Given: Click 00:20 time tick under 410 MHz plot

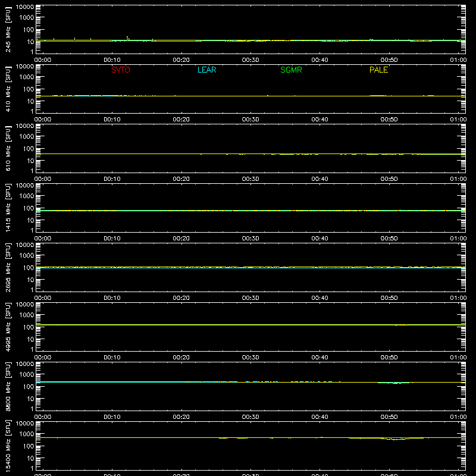Looking at the screenshot, I should [181, 120].
